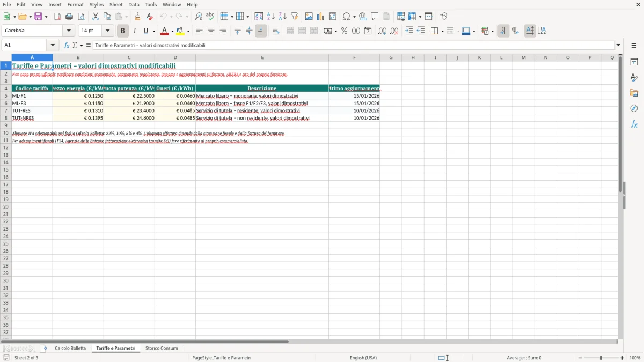Open the Function Wizard next to Name Box
The image size is (644, 362).
coord(67,45)
